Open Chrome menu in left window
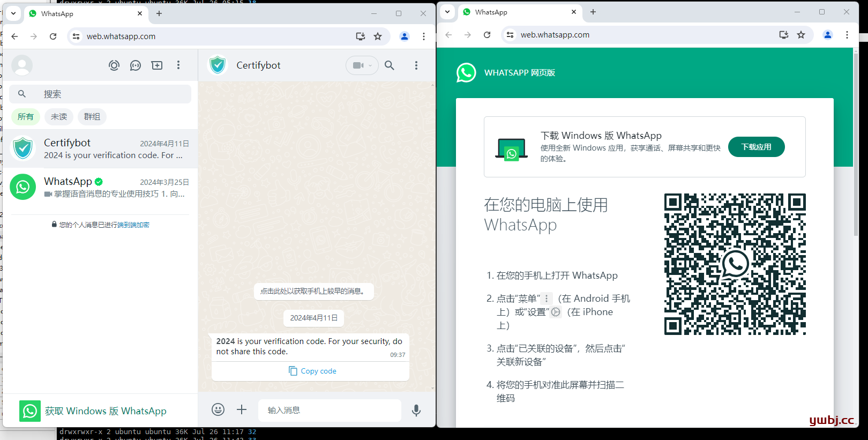The height and width of the screenshot is (440, 868). [424, 36]
